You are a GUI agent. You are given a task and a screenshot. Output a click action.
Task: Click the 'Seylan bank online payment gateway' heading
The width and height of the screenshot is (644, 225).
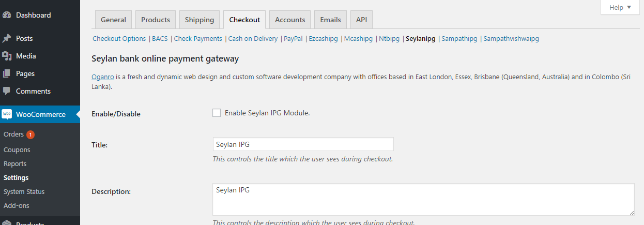(x=165, y=58)
